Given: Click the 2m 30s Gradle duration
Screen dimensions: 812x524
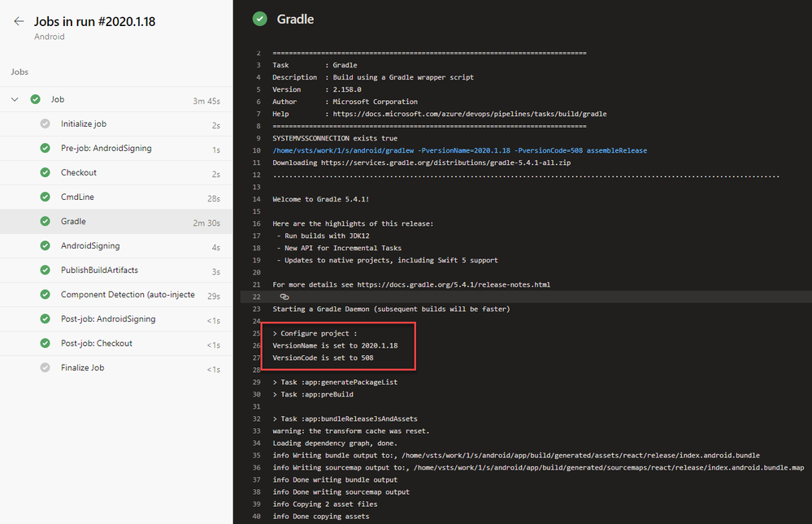Looking at the screenshot, I should (x=206, y=223).
